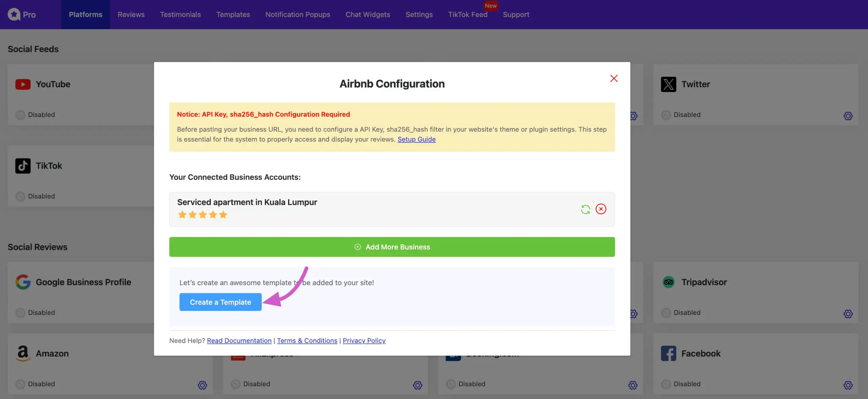Image resolution: width=868 pixels, height=399 pixels.
Task: Open Notification Popups menu item
Action: (297, 15)
